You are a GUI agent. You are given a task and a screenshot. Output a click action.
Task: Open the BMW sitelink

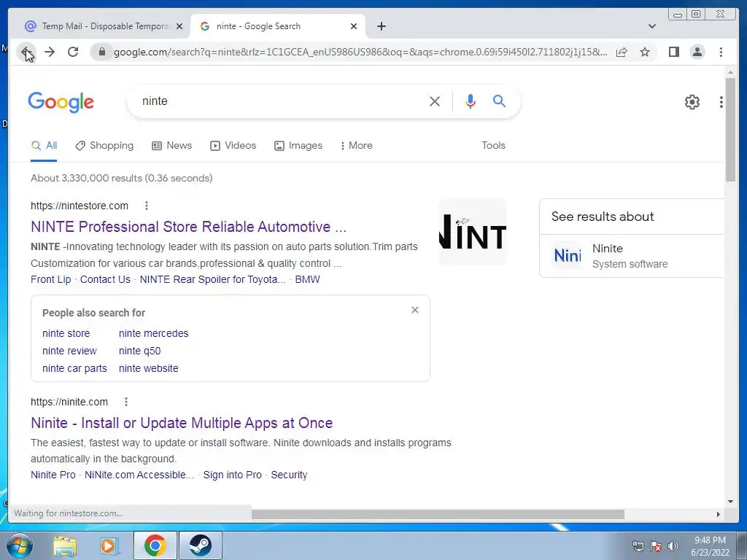point(307,279)
